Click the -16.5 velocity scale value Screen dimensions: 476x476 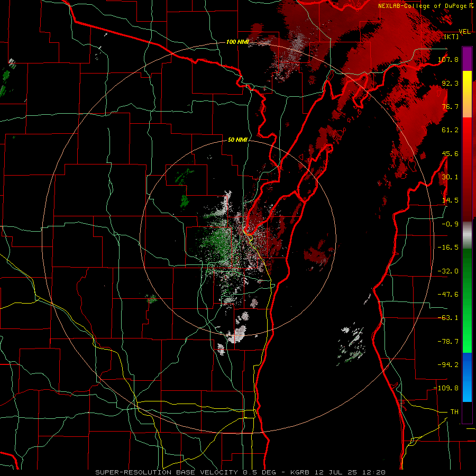tap(448, 248)
